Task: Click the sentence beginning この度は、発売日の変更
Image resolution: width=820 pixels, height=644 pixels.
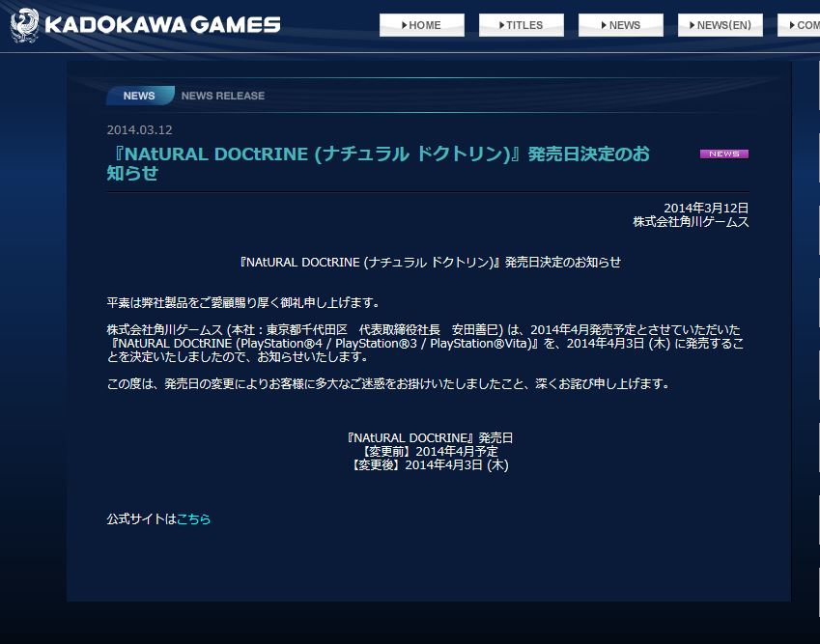Action: (x=388, y=383)
